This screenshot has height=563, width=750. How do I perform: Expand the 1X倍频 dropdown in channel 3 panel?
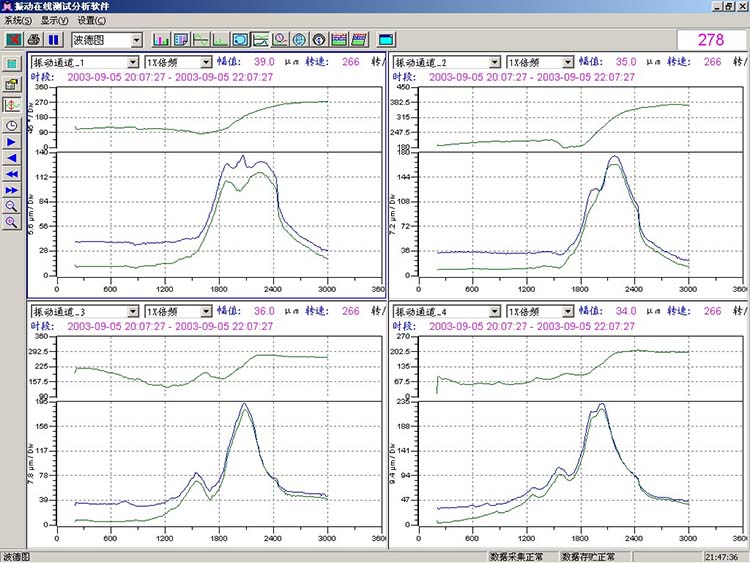point(205,312)
